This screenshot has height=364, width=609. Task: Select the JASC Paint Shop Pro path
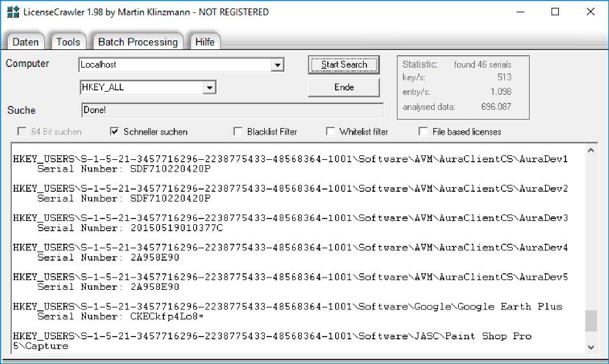coord(272,341)
